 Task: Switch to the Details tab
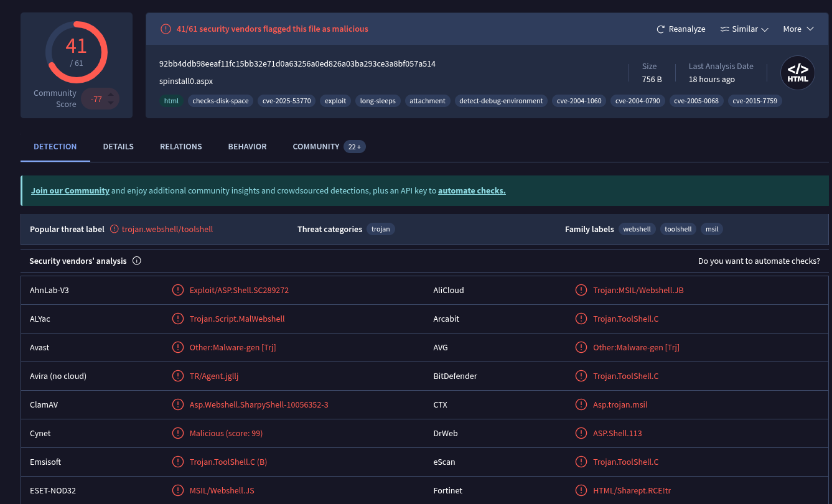[x=118, y=147]
